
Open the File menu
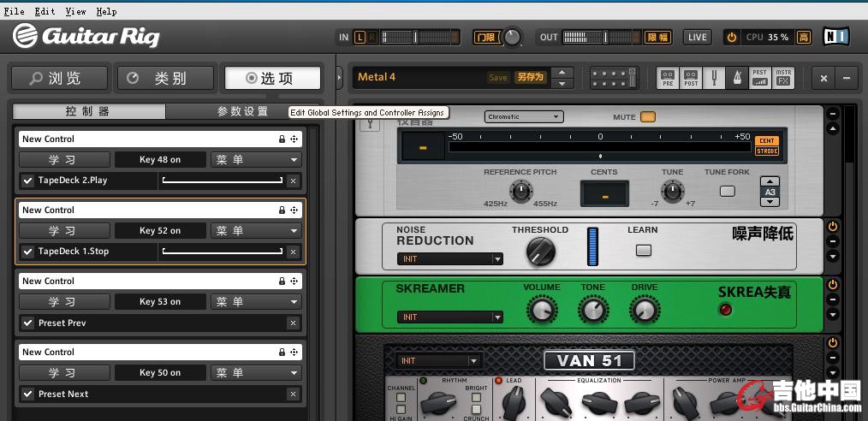pos(15,11)
